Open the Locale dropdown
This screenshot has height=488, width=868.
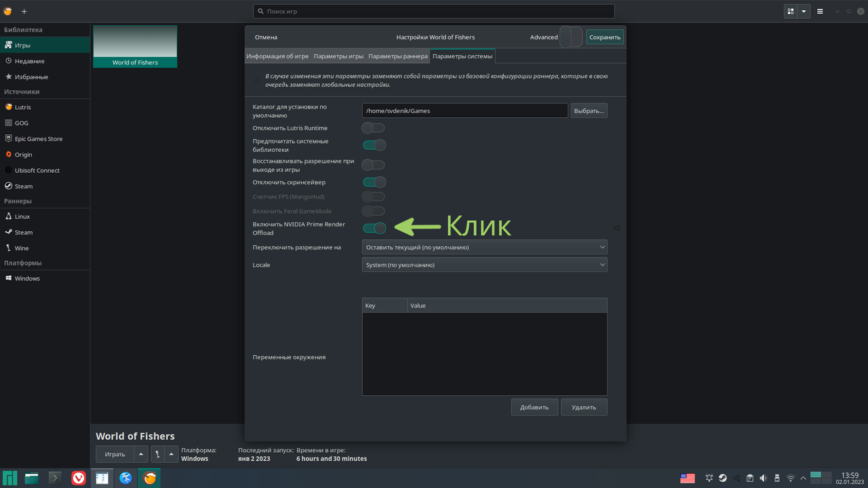point(485,265)
